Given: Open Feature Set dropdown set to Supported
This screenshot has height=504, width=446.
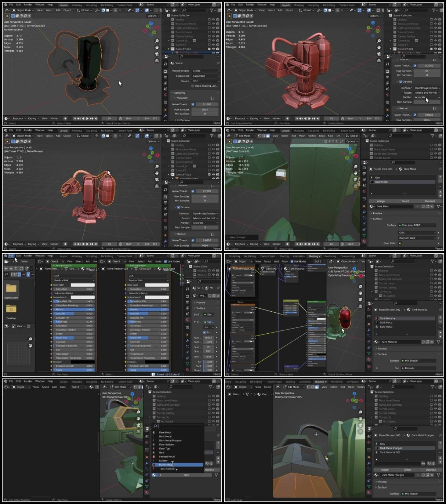Looking at the screenshot, I should click(x=205, y=76).
